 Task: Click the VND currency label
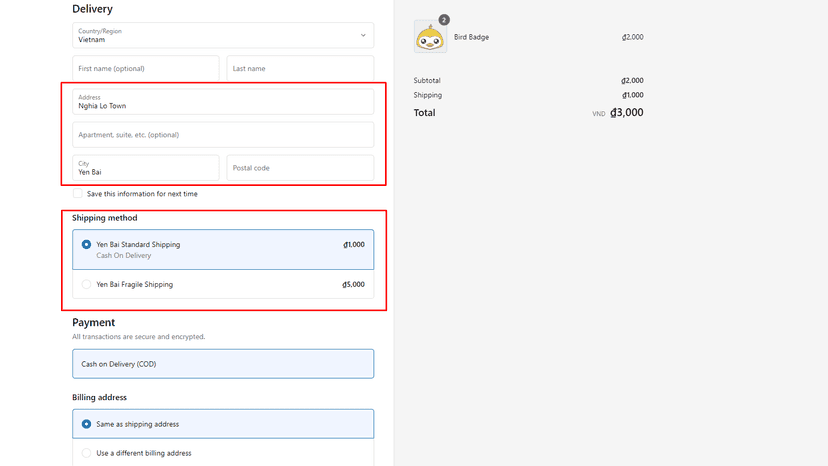pyautogui.click(x=598, y=114)
